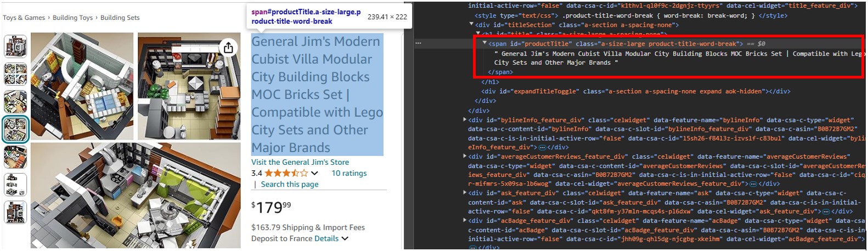This screenshot has width=868, height=251.
Task: Open star rating popover chevron
Action: pos(314,173)
